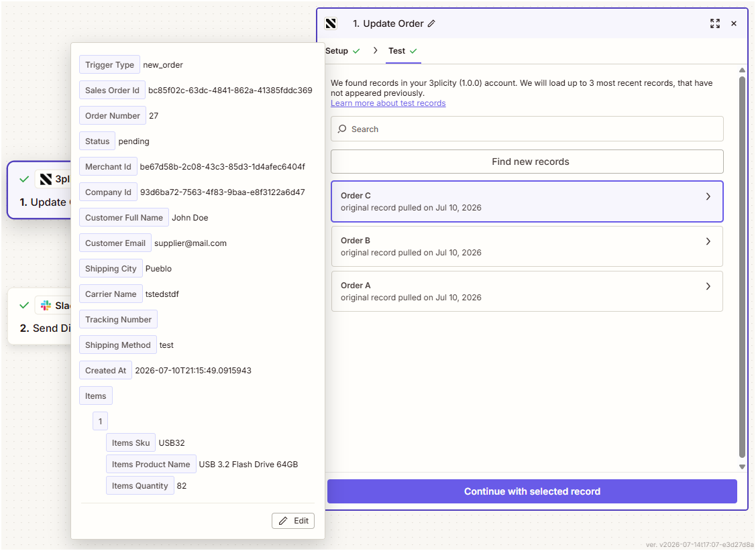Viewport: 756px width, 551px height.
Task: Click the Order Number label
Action: pyautogui.click(x=113, y=115)
